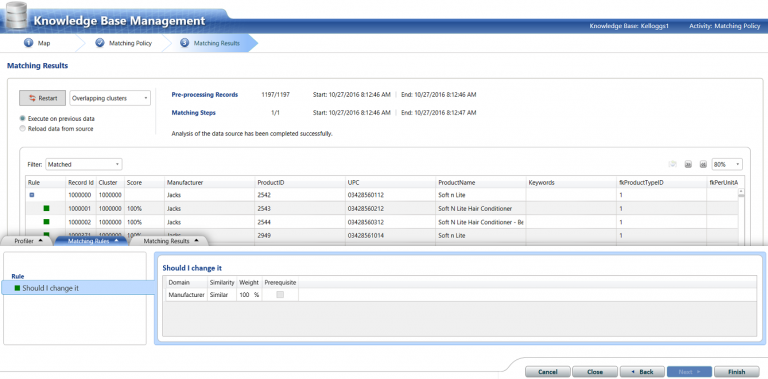This screenshot has height=379, width=768.
Task: Select Execute on previous data option
Action: 23,118
